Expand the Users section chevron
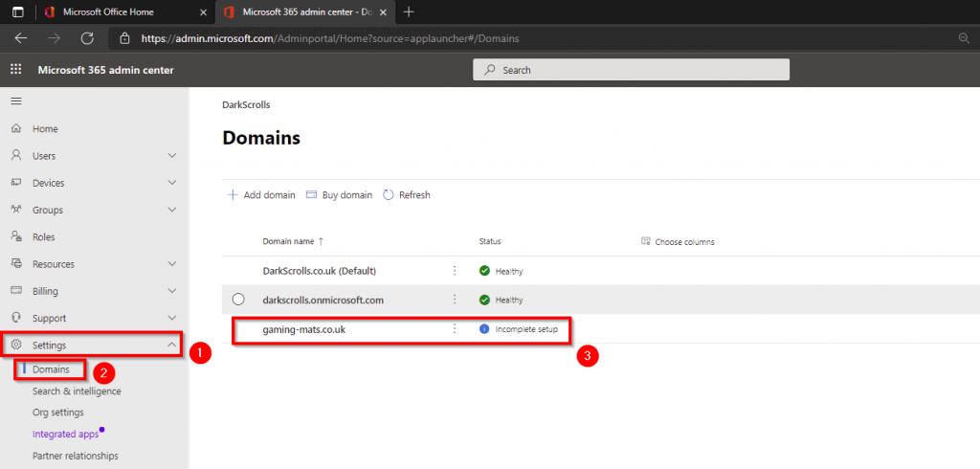Screen dimensions: 980x469 pyautogui.click(x=172, y=156)
